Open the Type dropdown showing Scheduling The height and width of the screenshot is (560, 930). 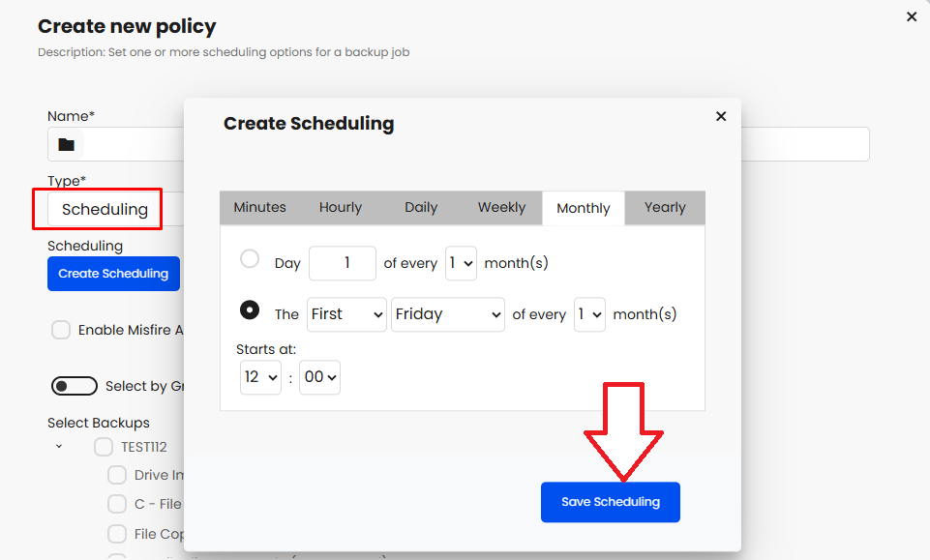pyautogui.click(x=105, y=210)
